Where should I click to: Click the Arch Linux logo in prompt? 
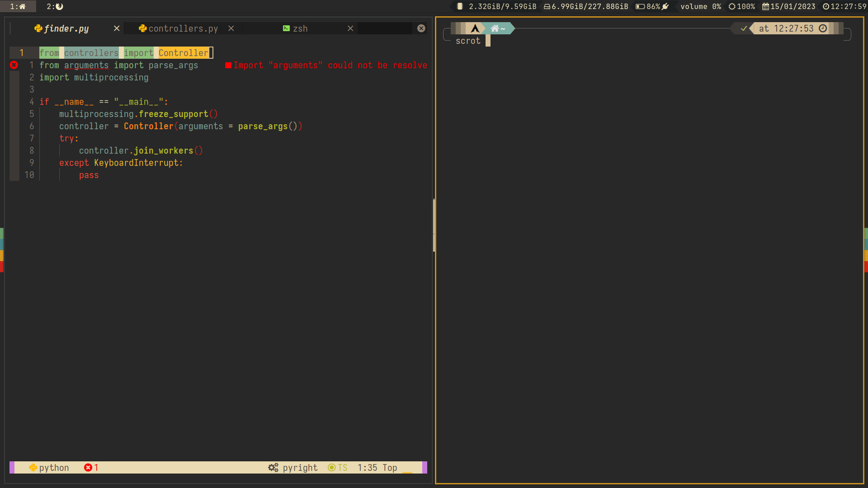(x=475, y=28)
